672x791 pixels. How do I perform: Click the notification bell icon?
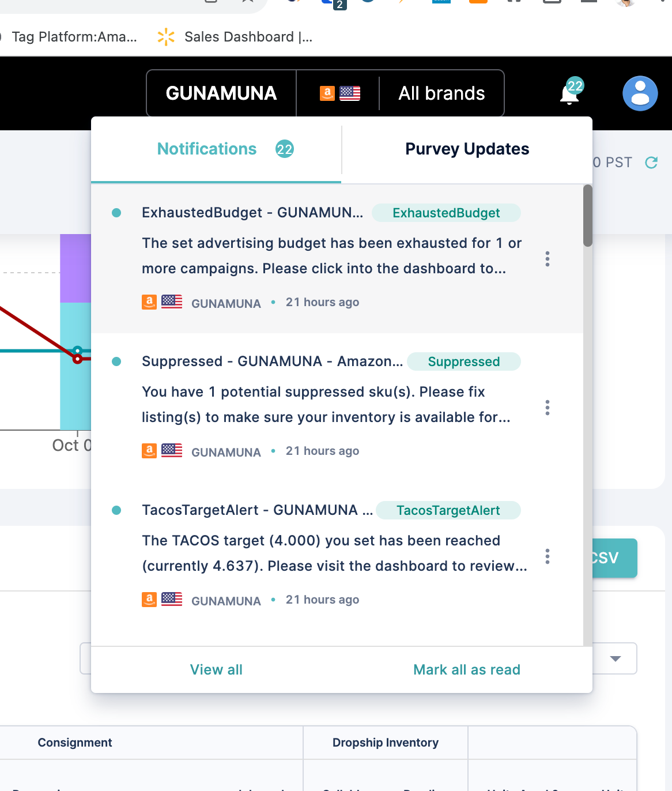[x=569, y=94]
